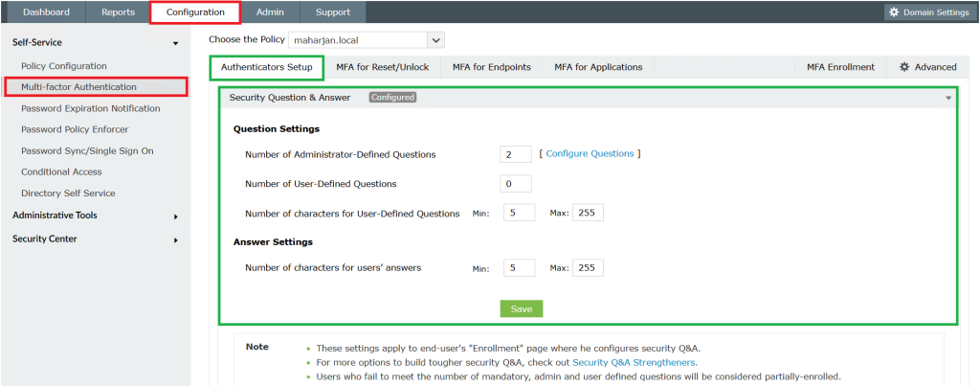This screenshot has width=980, height=387.
Task: Open the Reports tab
Action: 118,12
